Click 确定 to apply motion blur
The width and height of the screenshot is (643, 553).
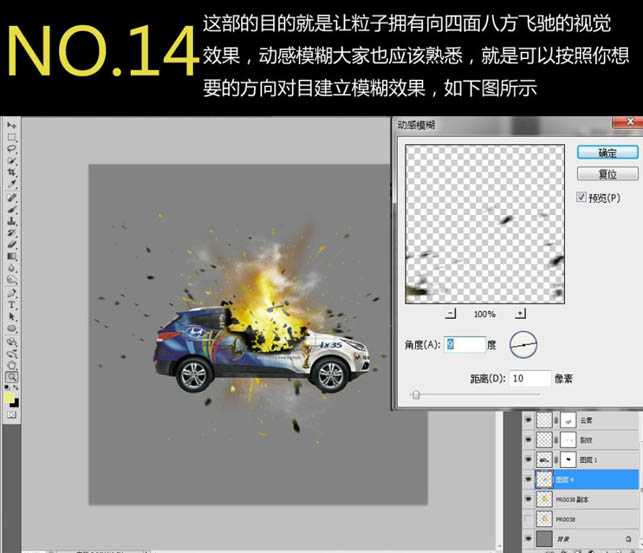(x=607, y=153)
